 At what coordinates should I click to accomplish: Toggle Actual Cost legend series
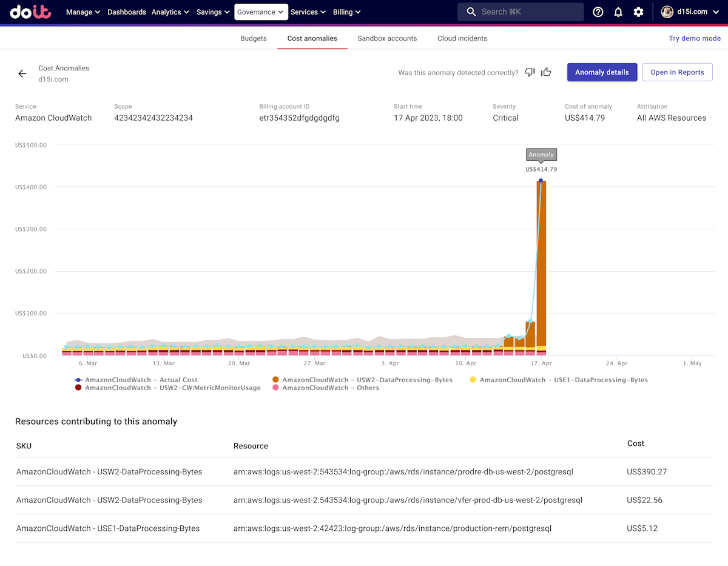coord(136,380)
